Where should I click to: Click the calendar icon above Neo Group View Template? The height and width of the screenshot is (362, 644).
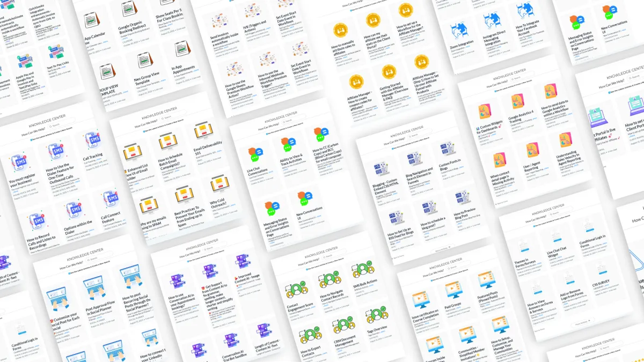pyautogui.click(x=145, y=61)
